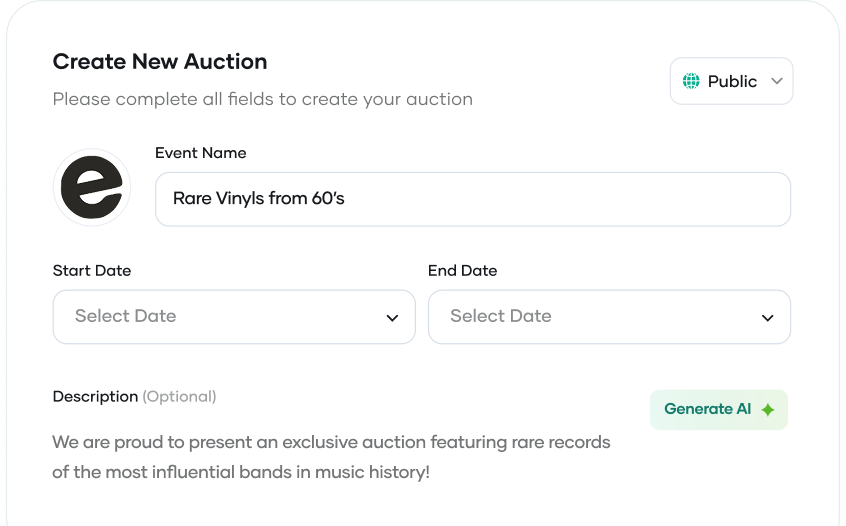Click the second description line about influential bands
This screenshot has height=526, width=846.
point(241,471)
